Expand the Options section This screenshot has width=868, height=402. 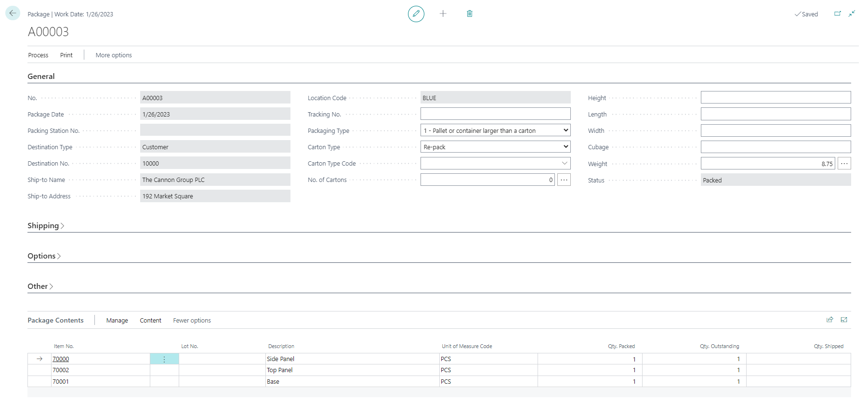click(44, 256)
